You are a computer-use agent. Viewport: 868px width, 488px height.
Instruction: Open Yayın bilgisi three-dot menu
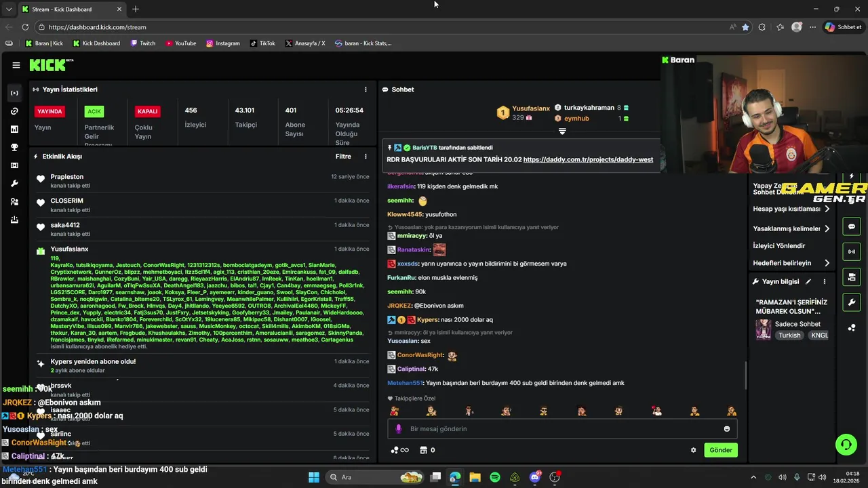(825, 281)
